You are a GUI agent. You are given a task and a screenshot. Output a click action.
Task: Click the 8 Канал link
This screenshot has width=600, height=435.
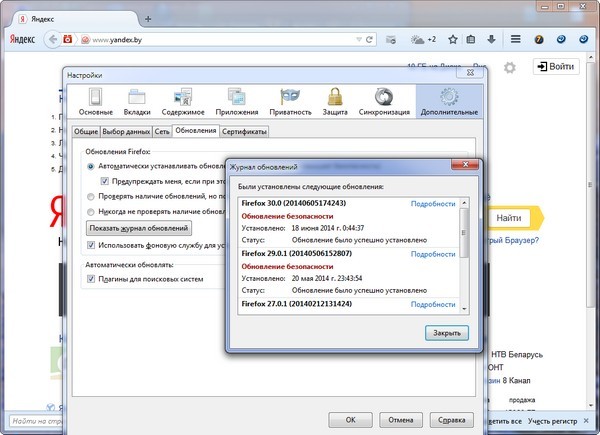[x=516, y=381]
